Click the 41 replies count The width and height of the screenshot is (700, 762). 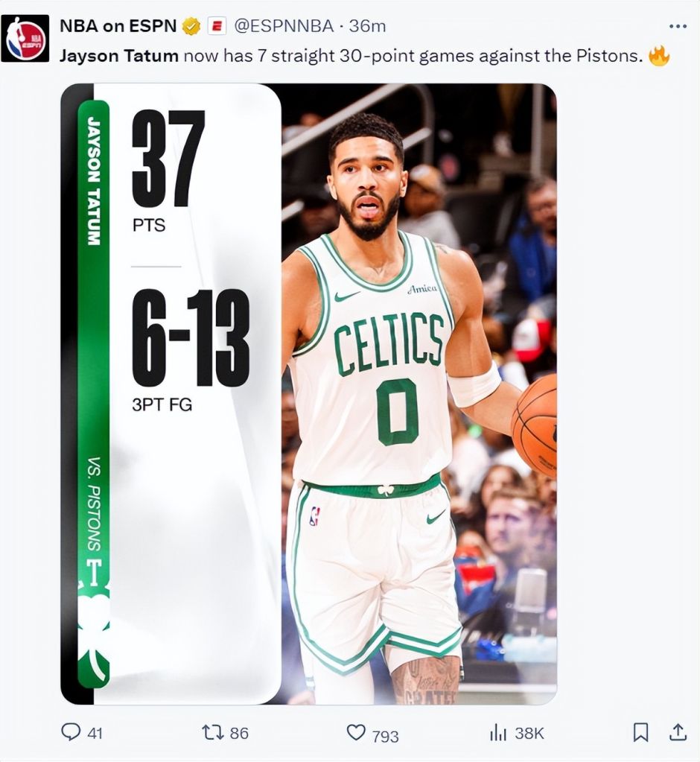95,733
